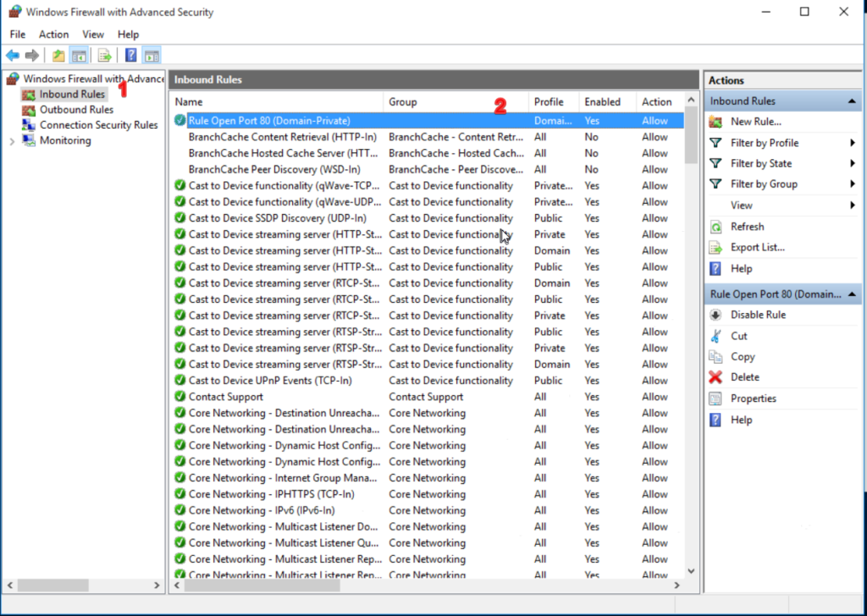
Task: Click the rules list horizontal scroll right arrow
Action: (x=676, y=585)
